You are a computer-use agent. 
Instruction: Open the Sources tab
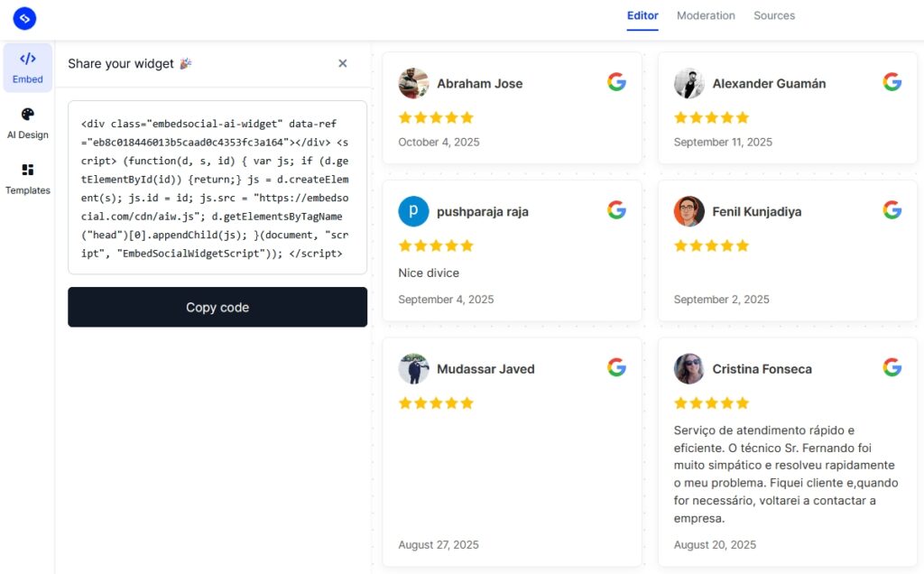point(774,15)
